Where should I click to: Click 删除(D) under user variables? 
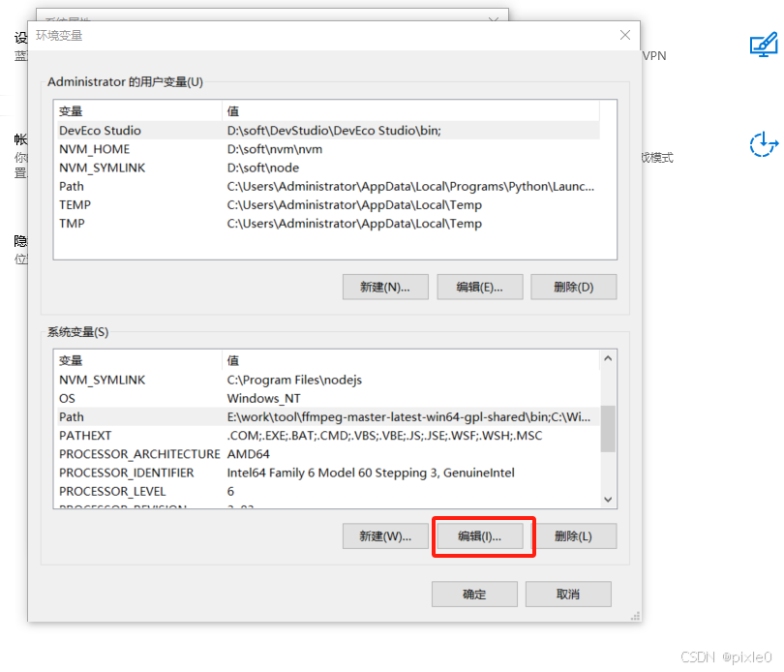tap(574, 287)
